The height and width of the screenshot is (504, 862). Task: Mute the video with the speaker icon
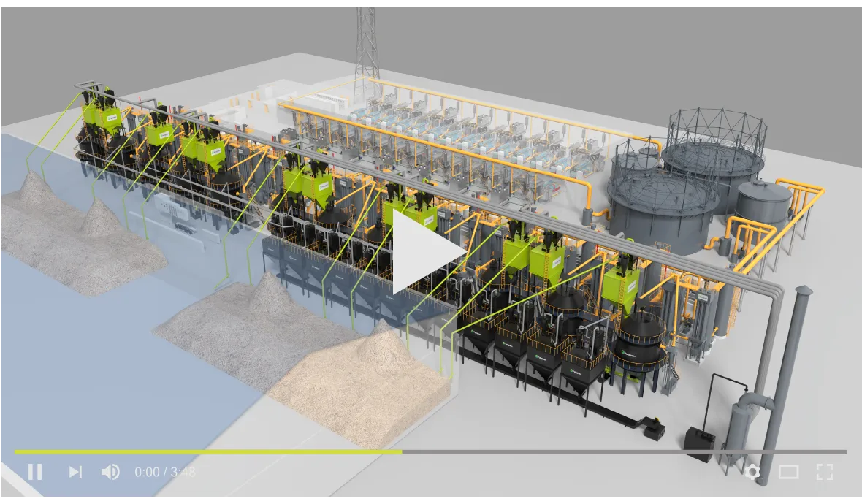point(110,472)
